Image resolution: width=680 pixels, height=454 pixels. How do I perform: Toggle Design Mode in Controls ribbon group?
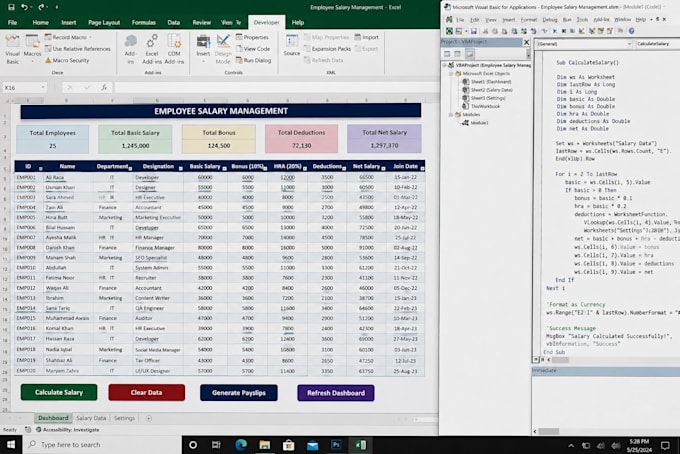223,49
